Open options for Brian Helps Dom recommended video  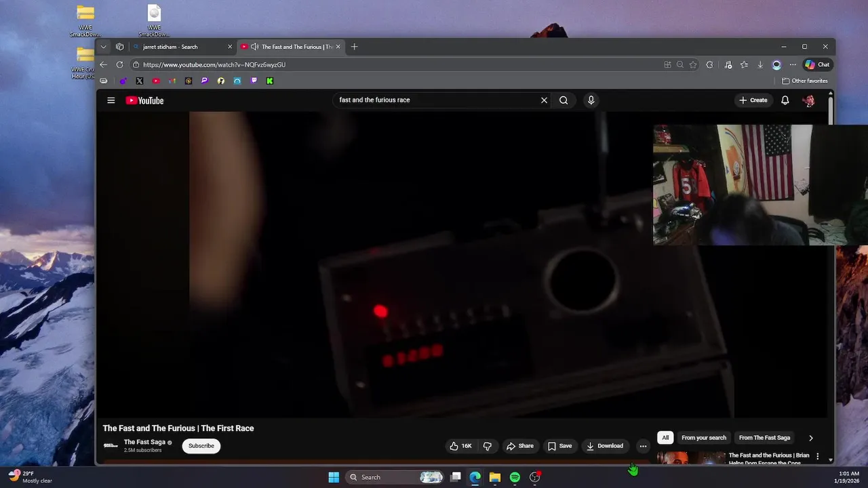coord(817,456)
